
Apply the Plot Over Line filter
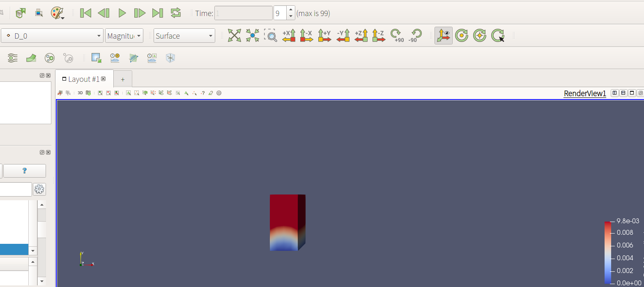[x=133, y=58]
